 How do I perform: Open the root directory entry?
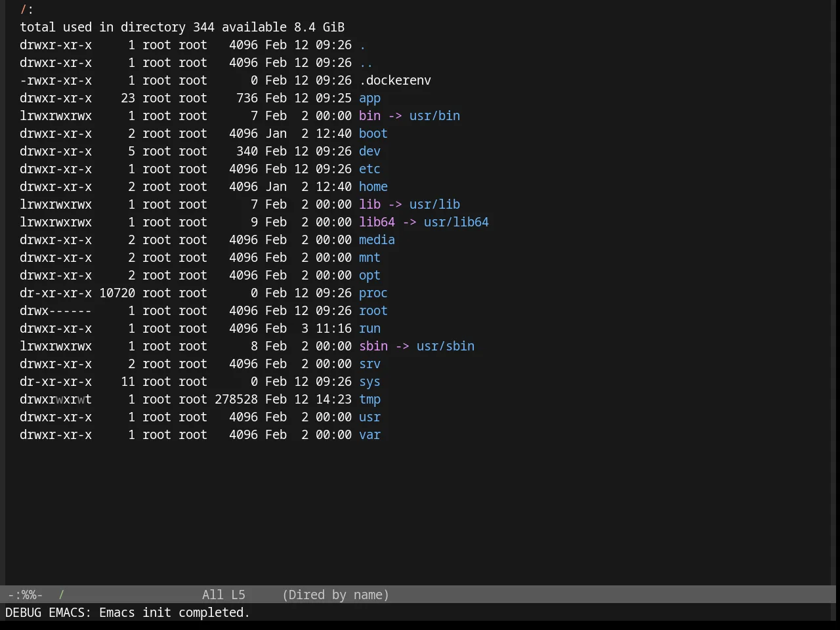(x=373, y=311)
